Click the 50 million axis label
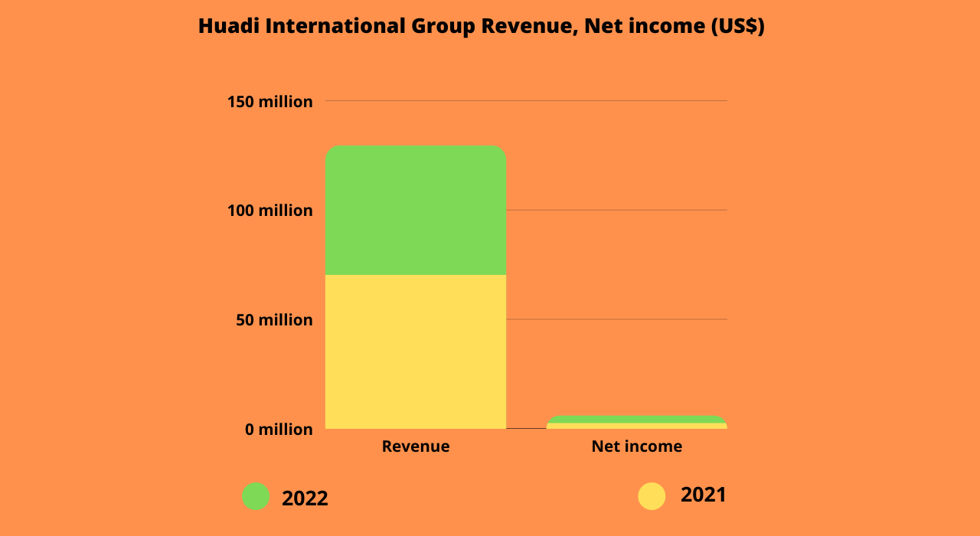Screen dimensions: 980x536 click(274, 319)
